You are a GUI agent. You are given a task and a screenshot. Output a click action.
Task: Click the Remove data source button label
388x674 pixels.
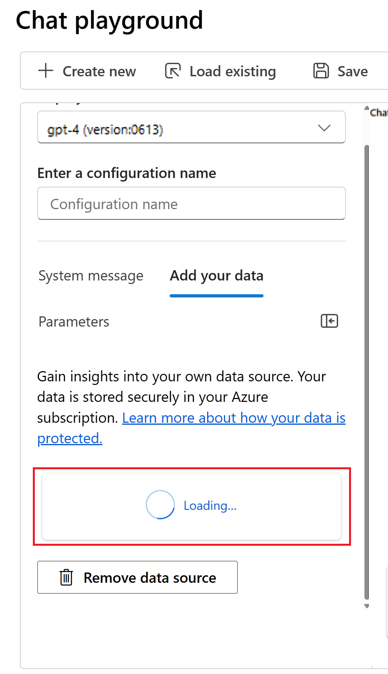150,578
